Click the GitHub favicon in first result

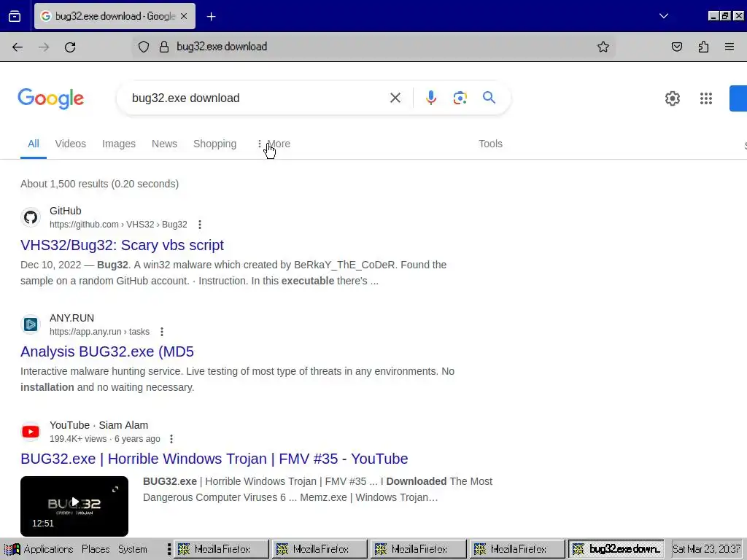(x=31, y=217)
